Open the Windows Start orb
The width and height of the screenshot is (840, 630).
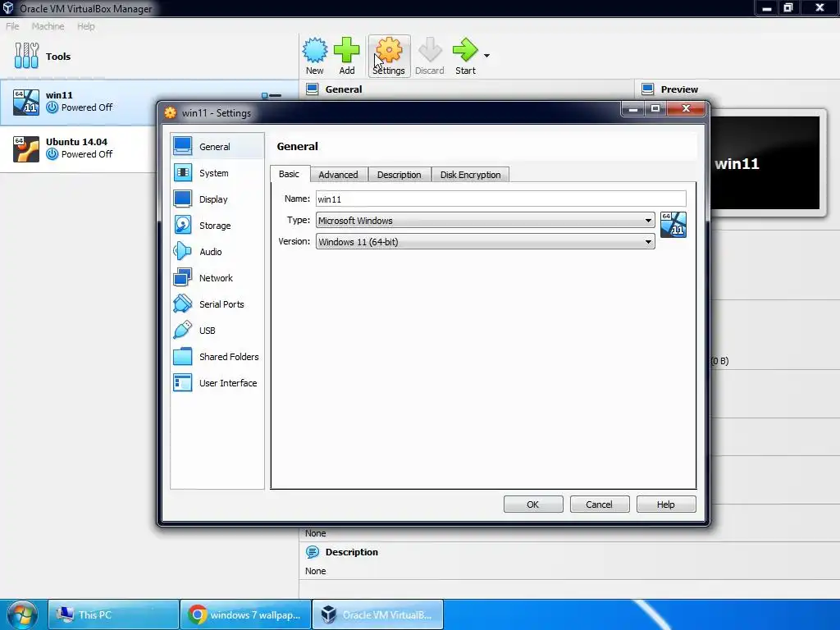(x=22, y=614)
